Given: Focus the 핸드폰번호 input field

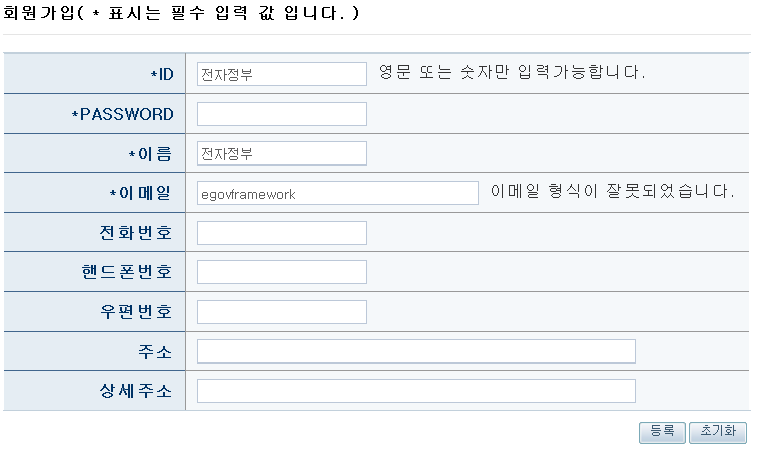Looking at the screenshot, I should 282,272.
